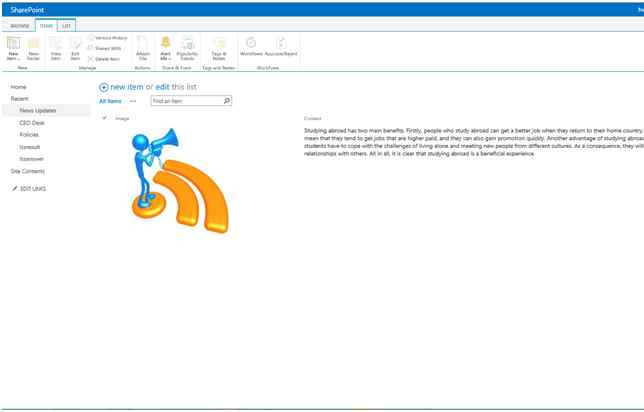Switch to the BROWSE ribbon tab
644x412 pixels.
click(20, 26)
